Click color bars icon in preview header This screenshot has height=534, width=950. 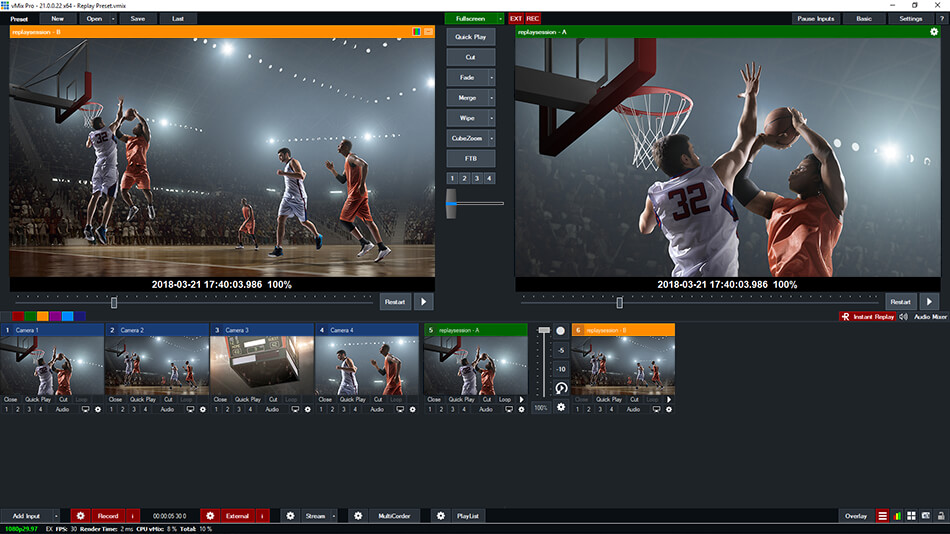pyautogui.click(x=416, y=32)
